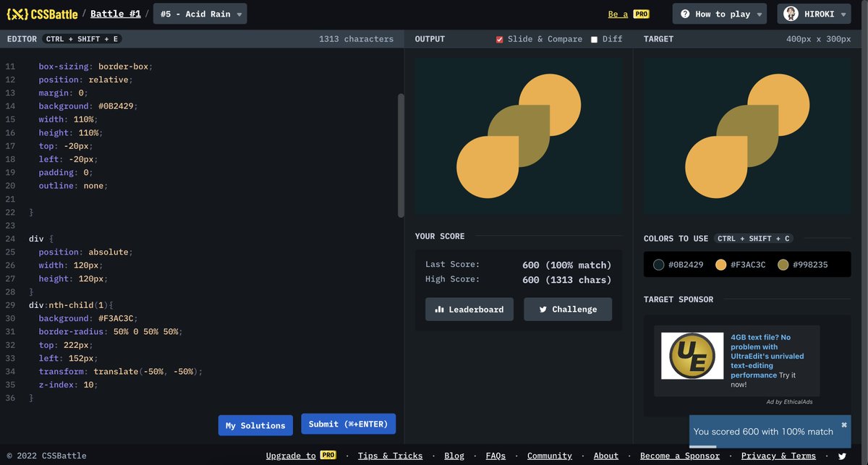Click the COLORS TO USE heading

[676, 239]
